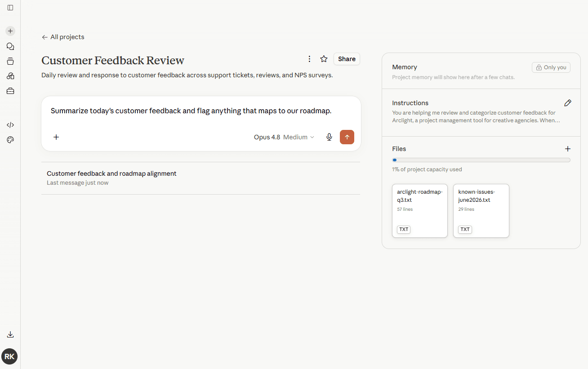Viewport: 588px width, 369px height.
Task: Open the Chats icon in sidebar
Action: point(10,46)
